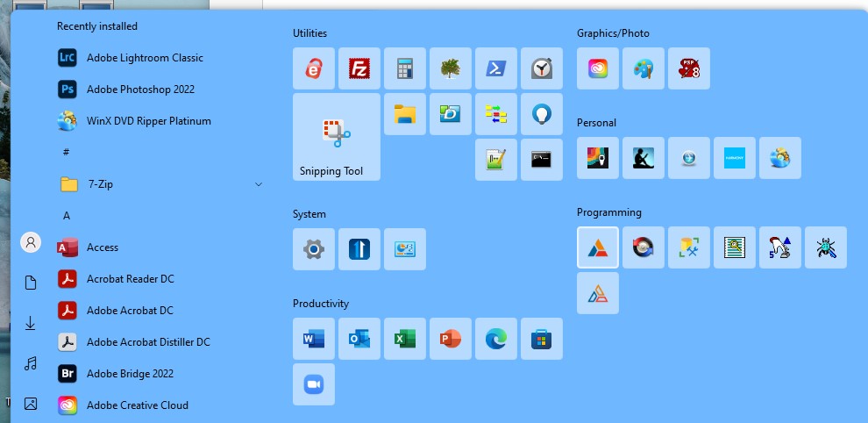
Task: Open the Downloads shortcut in the sidebar
Action: click(x=31, y=323)
